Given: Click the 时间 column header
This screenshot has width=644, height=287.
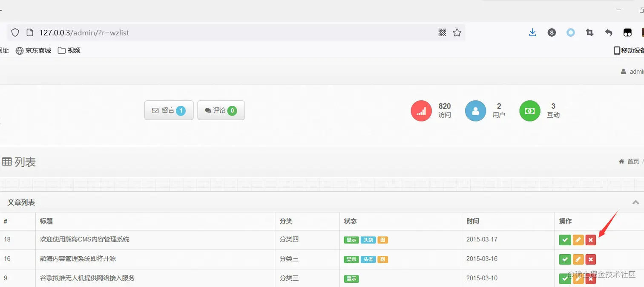Looking at the screenshot, I should tap(473, 221).
